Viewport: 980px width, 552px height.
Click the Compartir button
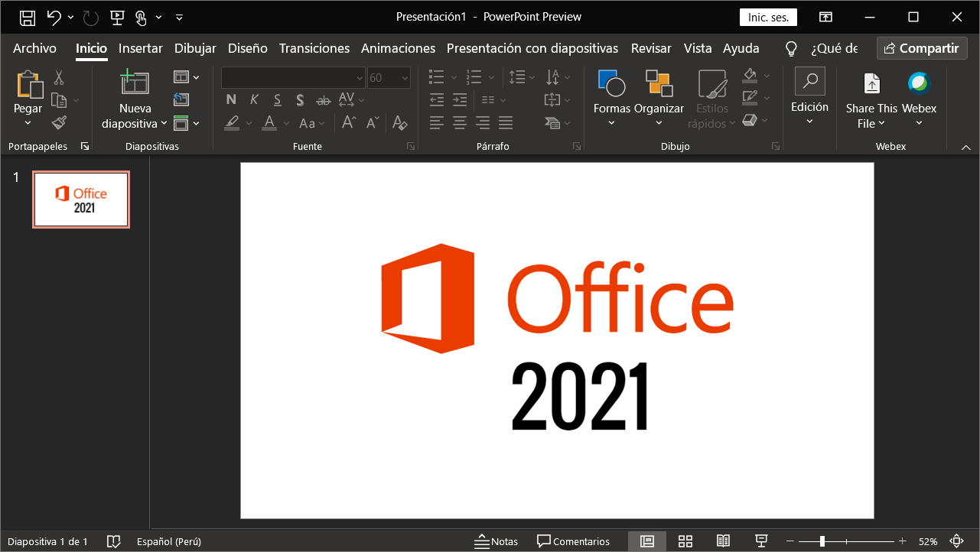pyautogui.click(x=921, y=48)
